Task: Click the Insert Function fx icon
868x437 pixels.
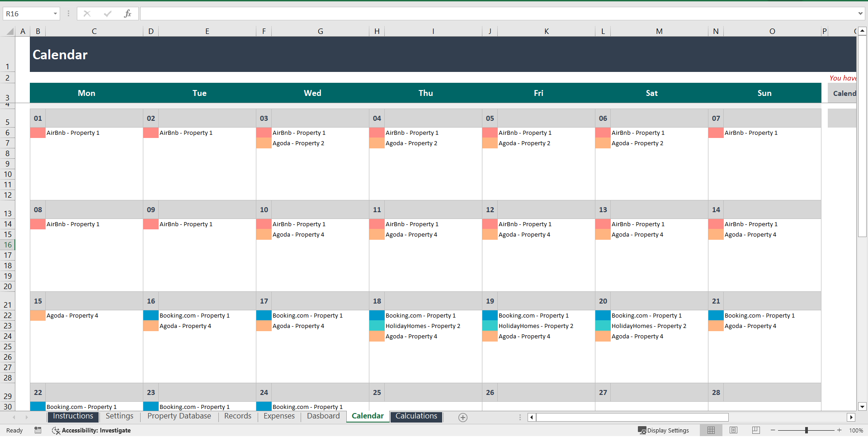Action: [127, 14]
